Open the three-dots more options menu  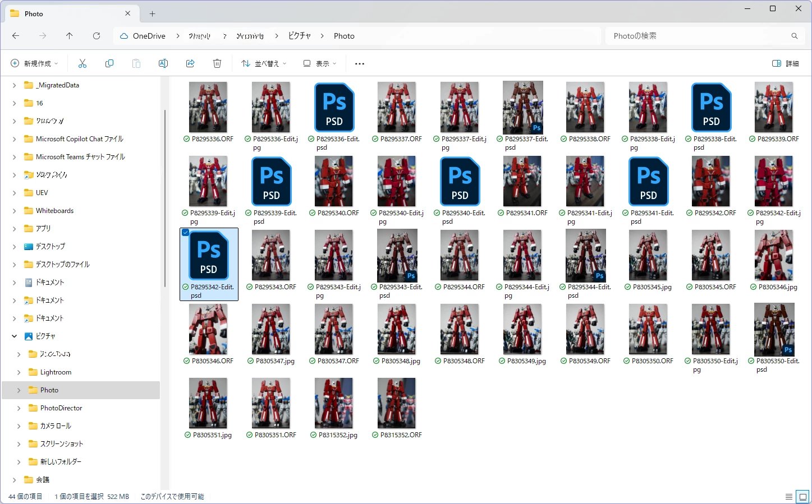[x=360, y=64]
